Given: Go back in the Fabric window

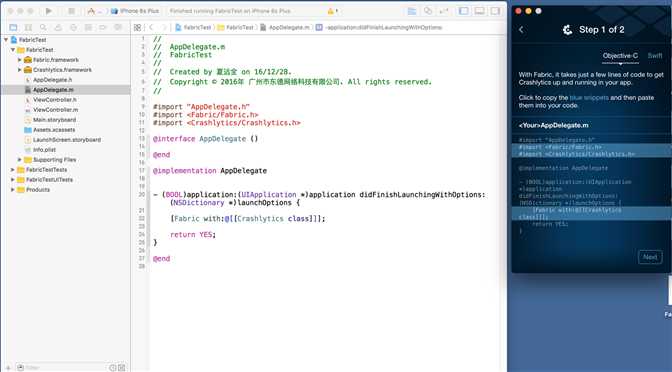Looking at the screenshot, I should pyautogui.click(x=521, y=30).
